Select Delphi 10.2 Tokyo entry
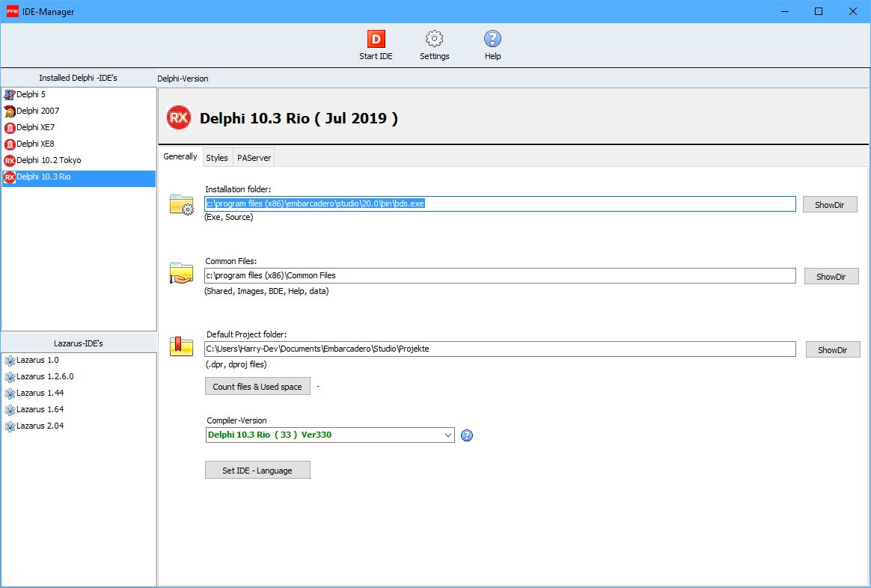Viewport: 871px width, 588px height. click(x=79, y=160)
